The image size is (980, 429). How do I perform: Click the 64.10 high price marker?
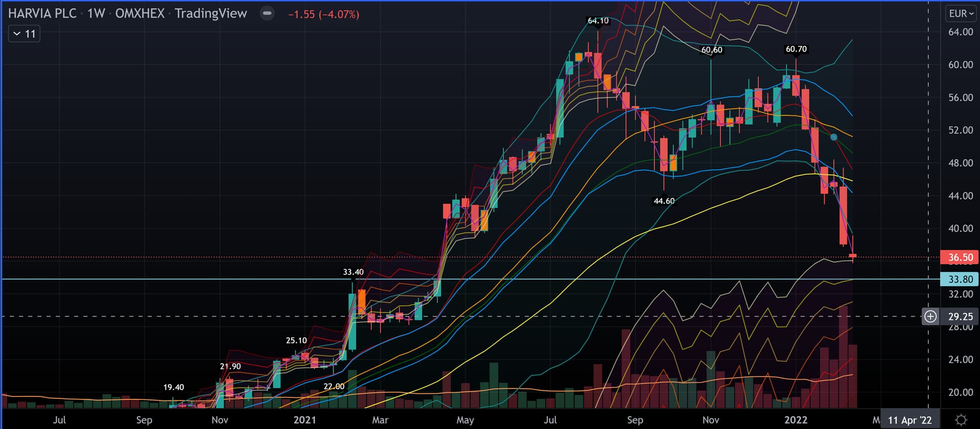point(598,21)
